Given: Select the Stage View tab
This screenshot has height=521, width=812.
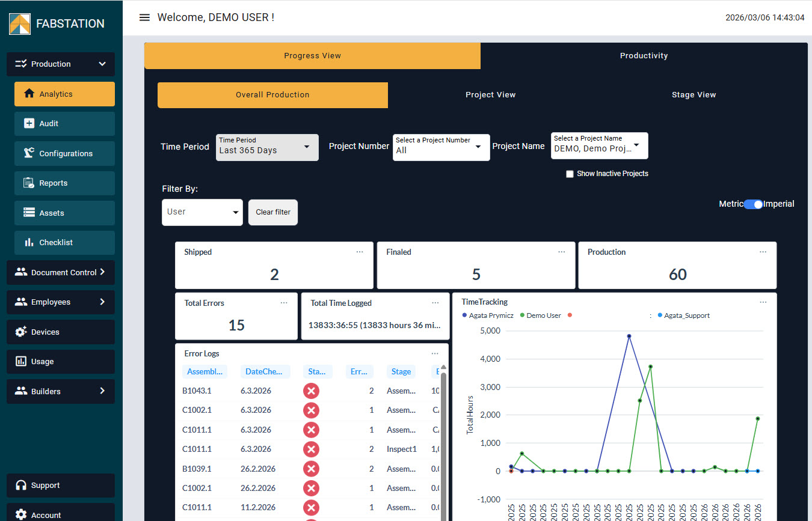Looking at the screenshot, I should click(x=694, y=95).
